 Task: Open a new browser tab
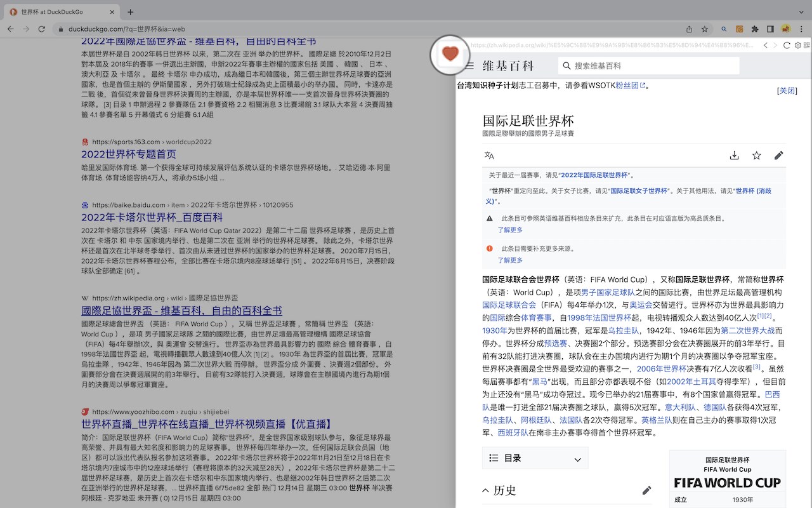[x=130, y=12]
